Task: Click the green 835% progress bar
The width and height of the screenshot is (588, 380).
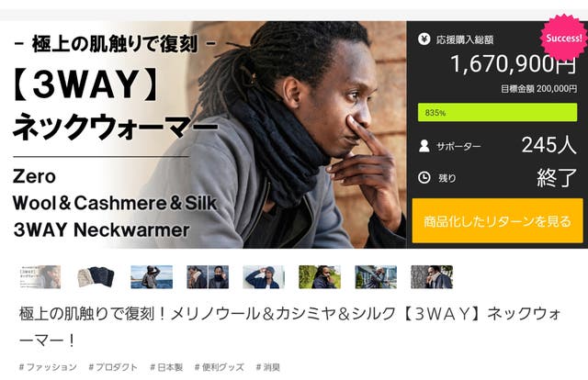Action: tap(497, 112)
